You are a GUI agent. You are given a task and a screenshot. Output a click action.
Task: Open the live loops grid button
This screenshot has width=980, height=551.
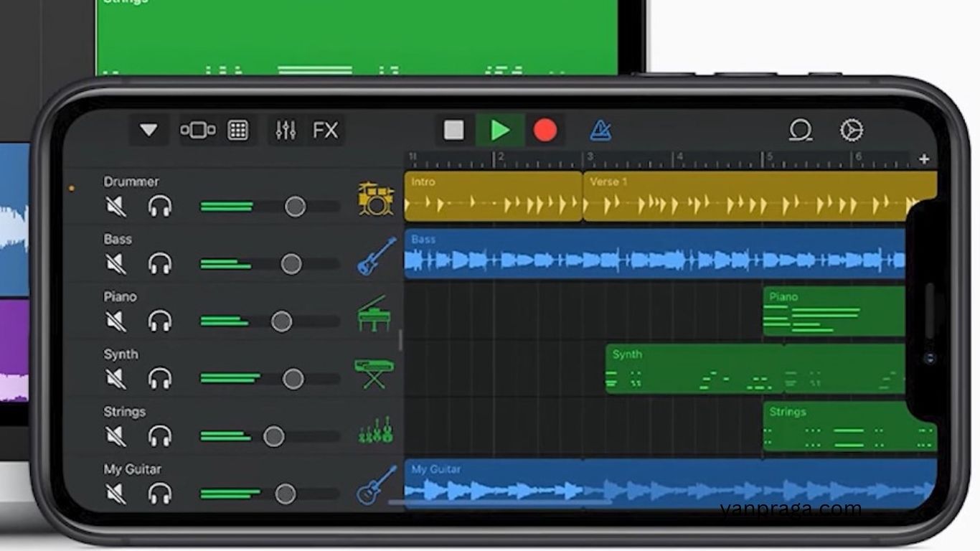coord(237,131)
